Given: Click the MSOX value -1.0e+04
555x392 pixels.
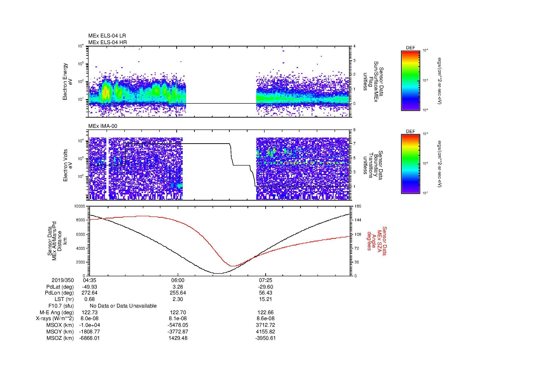Looking at the screenshot, I should click(x=89, y=325).
